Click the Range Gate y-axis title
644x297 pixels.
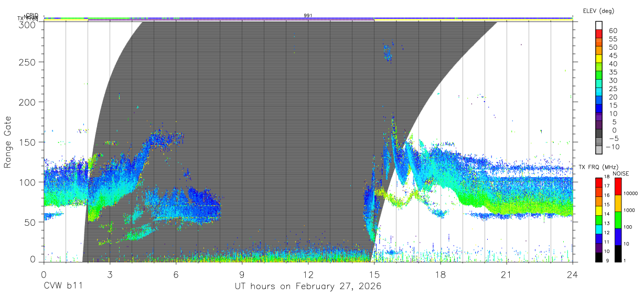8,142
